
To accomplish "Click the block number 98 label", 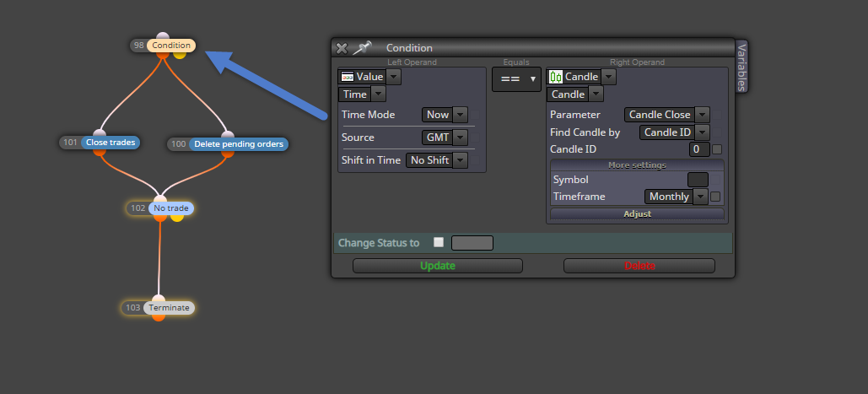I will pos(139,46).
